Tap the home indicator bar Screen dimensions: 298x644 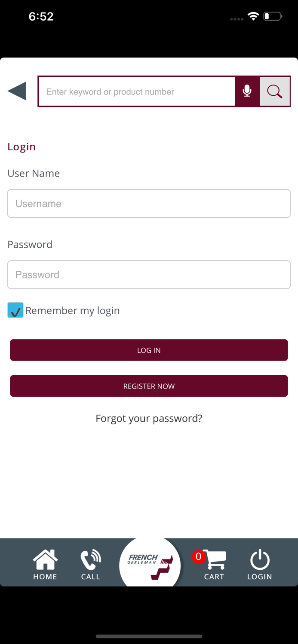(149, 636)
